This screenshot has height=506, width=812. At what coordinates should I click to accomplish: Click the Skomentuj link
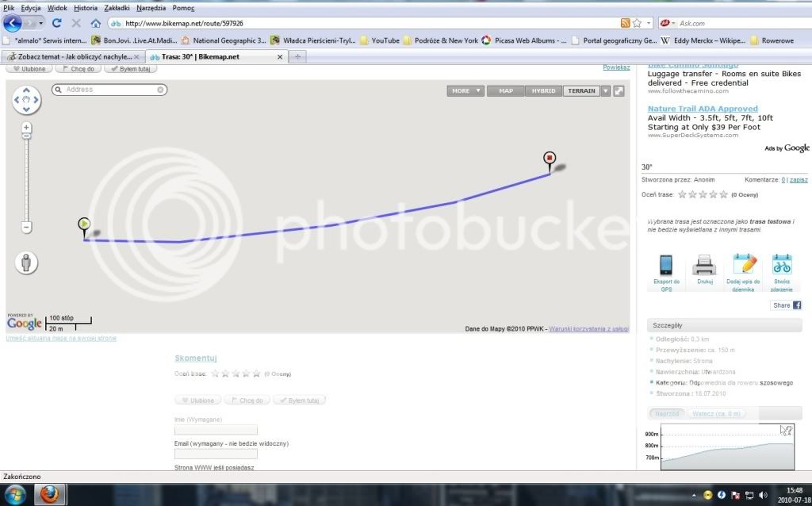click(196, 358)
